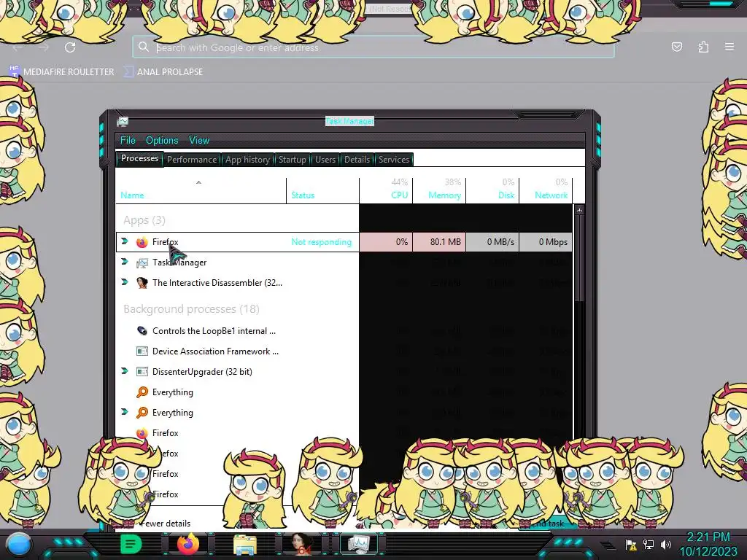Screen dimensions: 747x560
Task: Click the Start orb on the taskbar
Action: click(19, 544)
